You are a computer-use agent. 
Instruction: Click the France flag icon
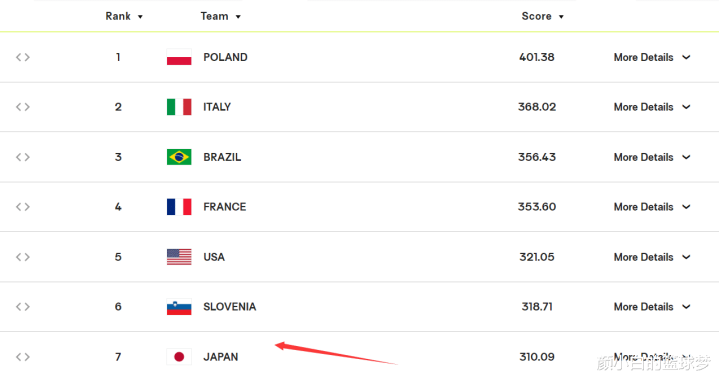[x=179, y=207]
